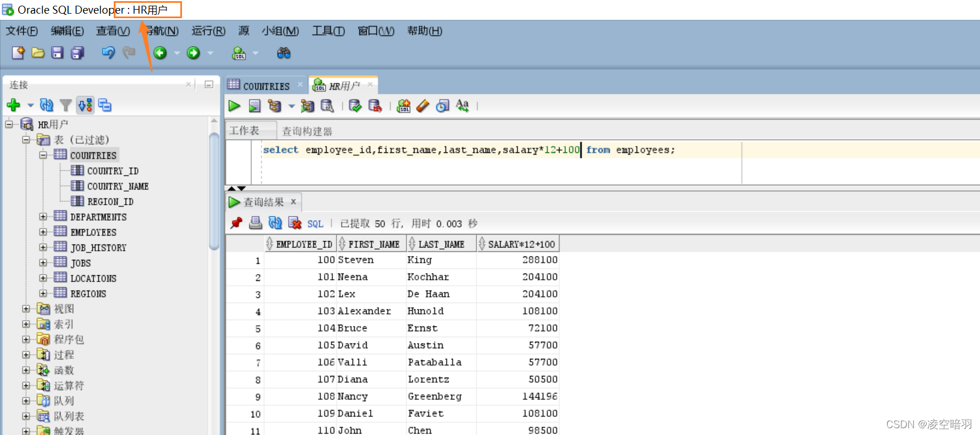Image resolution: width=980 pixels, height=435 pixels.
Task: Click the Run Script icon
Action: [255, 106]
